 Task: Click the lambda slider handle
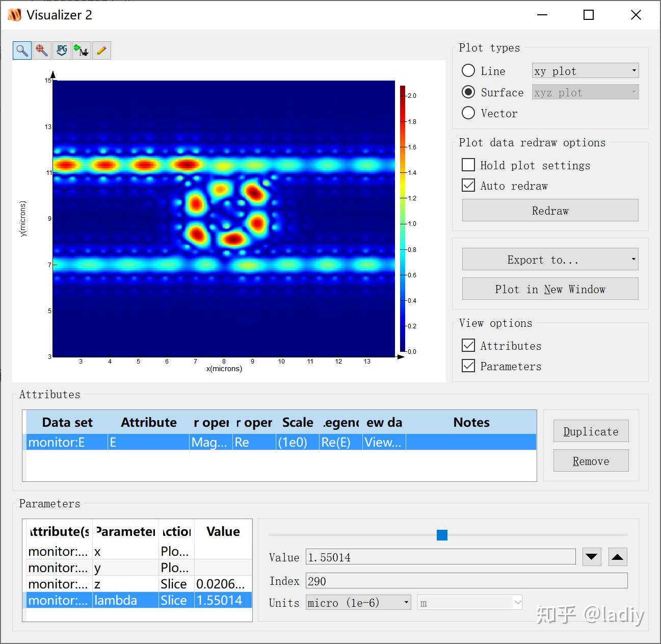coord(442,535)
